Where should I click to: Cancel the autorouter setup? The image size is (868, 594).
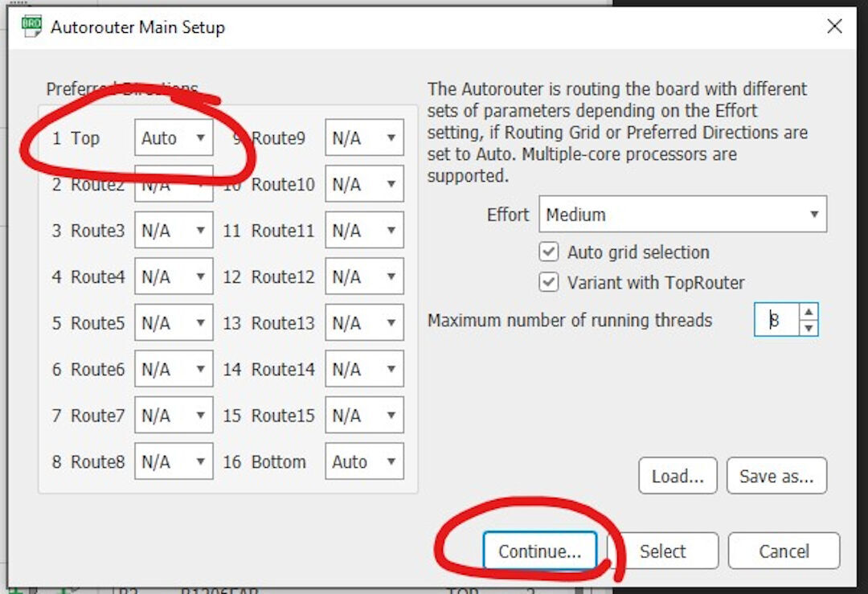coord(784,551)
